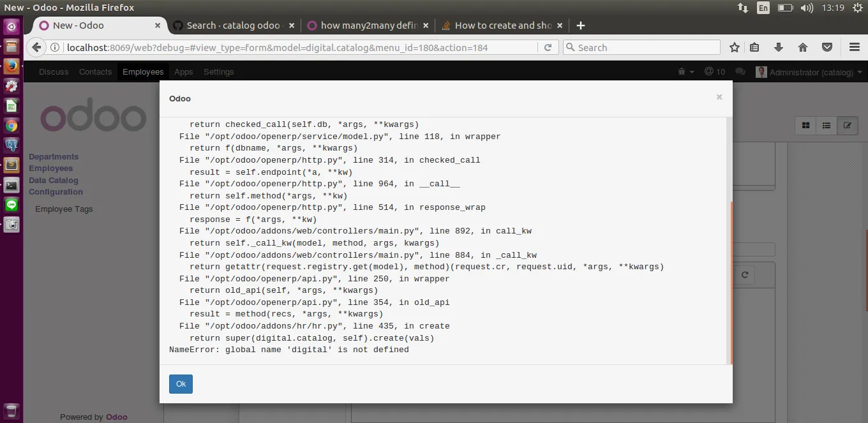Click Firefox icon in the launcher
The image size is (868, 423).
[11, 66]
